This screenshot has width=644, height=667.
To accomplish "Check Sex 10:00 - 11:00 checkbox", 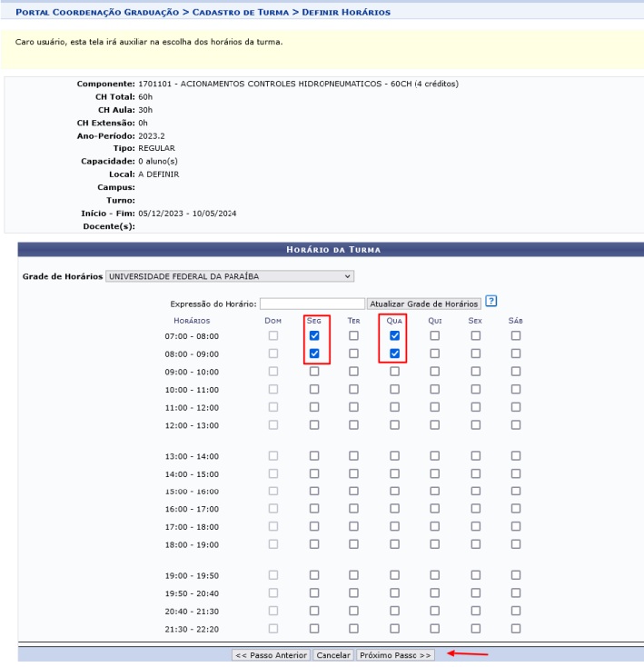I will [476, 389].
